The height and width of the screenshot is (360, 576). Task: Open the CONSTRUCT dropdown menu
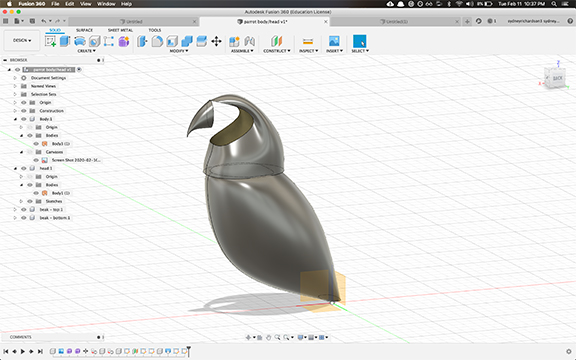[x=277, y=51]
